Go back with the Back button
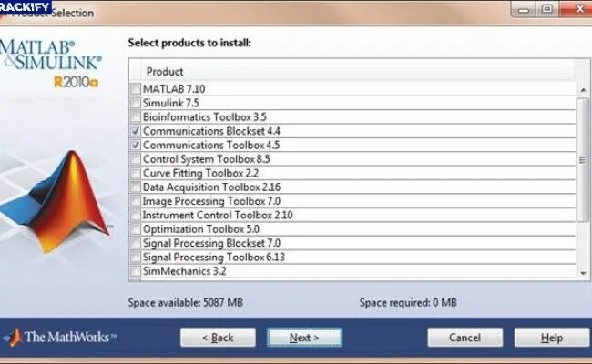 [x=218, y=338]
